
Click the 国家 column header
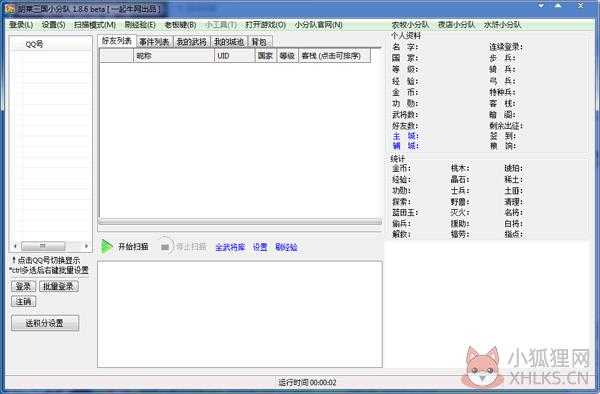266,56
